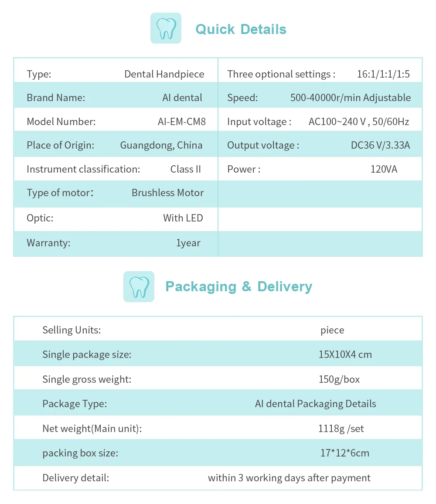Select the DC36 V/3.33A output value
This screenshot has width=436, height=504.
380,145
